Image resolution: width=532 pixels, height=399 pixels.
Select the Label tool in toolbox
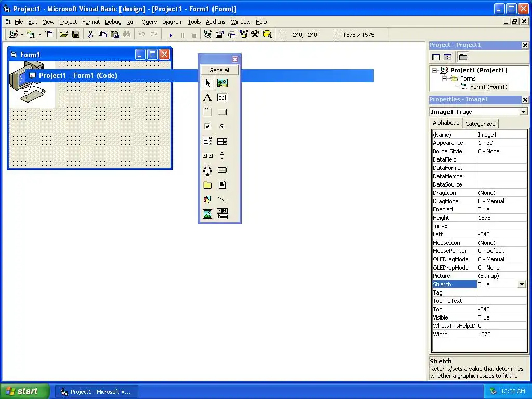(208, 98)
